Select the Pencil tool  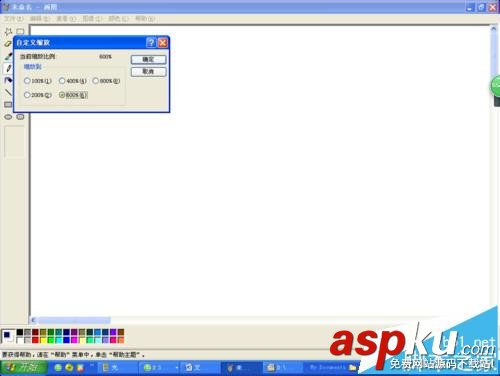coord(8,68)
